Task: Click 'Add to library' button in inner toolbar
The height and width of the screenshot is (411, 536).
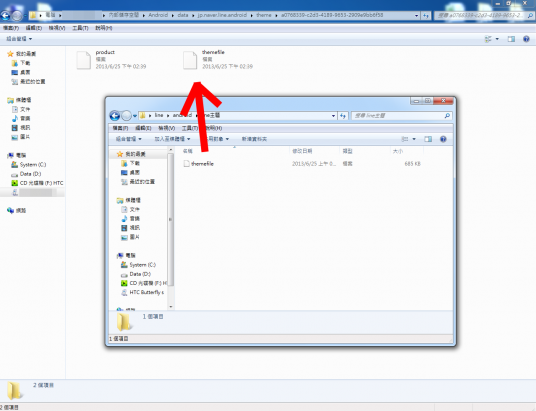Action: click(172, 139)
